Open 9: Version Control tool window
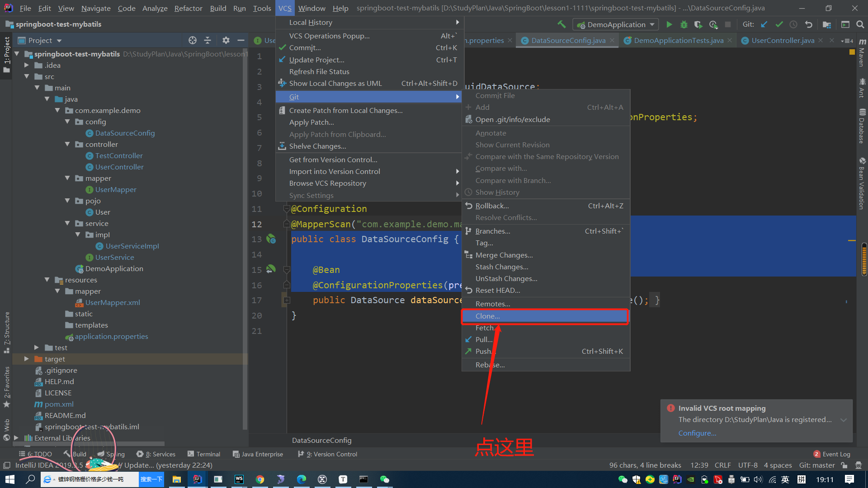Image resolution: width=868 pixels, height=488 pixels. [328, 454]
